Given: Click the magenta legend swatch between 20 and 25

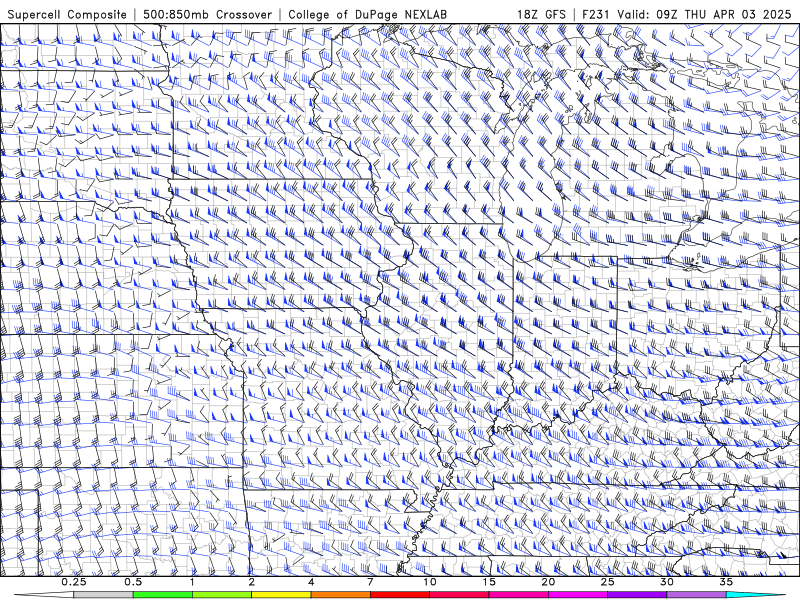Looking at the screenshot, I should pyautogui.click(x=578, y=595).
